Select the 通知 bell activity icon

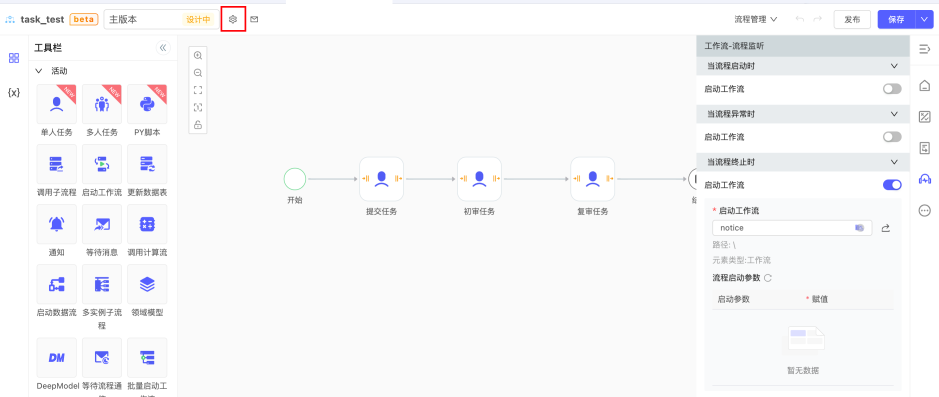57,224
